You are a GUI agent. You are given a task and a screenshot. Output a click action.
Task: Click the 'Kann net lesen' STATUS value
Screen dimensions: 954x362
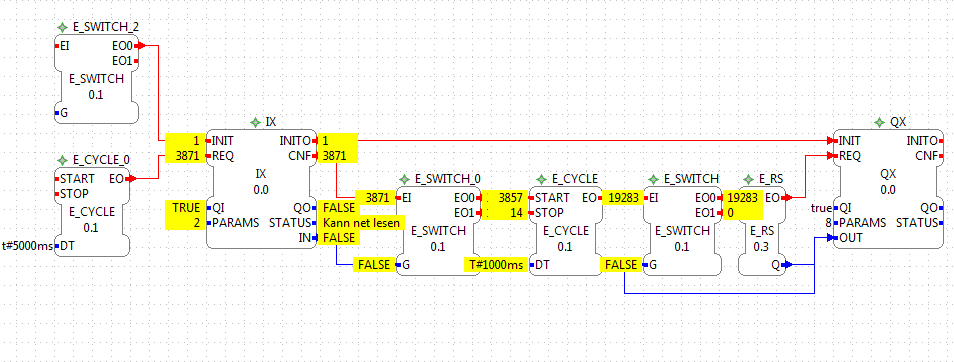361,223
